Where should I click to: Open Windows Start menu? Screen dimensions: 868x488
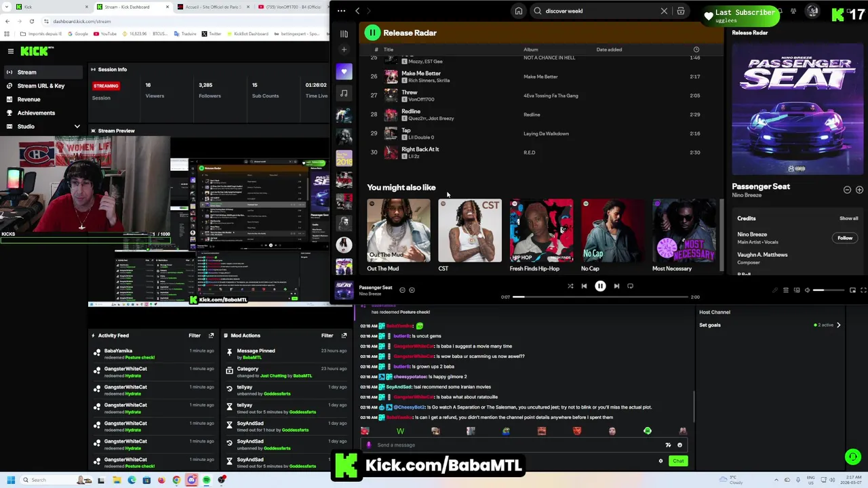(11, 480)
